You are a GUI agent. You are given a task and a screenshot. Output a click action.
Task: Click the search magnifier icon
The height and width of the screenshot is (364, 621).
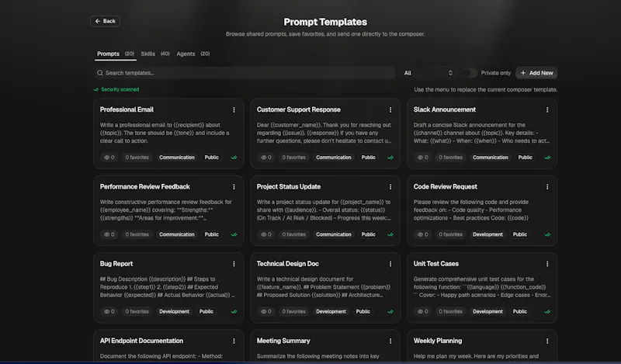(x=100, y=73)
